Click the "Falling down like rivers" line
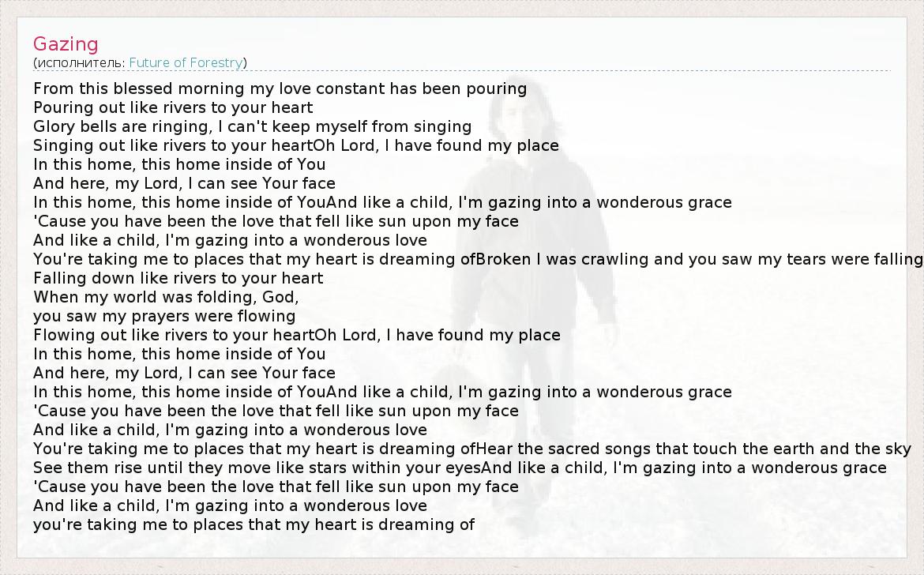924x575 pixels. 178,278
